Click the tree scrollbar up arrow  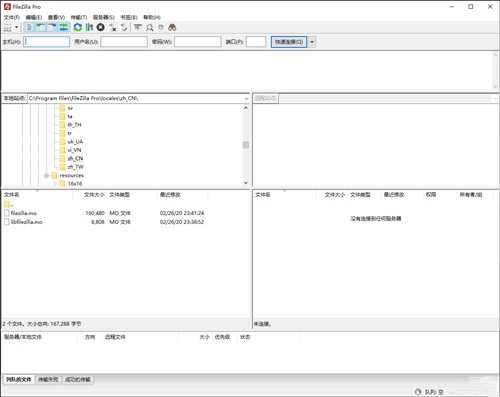(x=246, y=108)
